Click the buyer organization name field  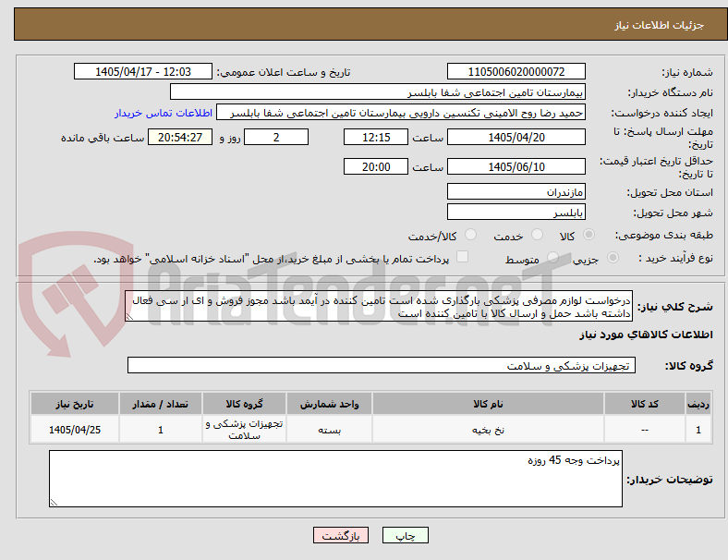pyautogui.click(x=378, y=91)
